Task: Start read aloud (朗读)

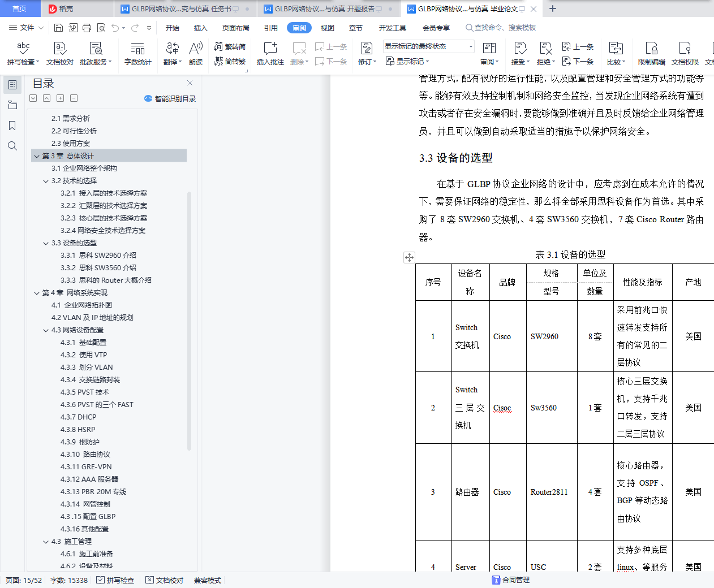Action: (x=196, y=54)
